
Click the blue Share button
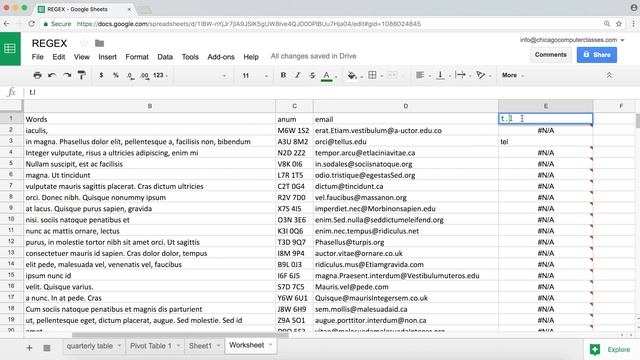coord(597,55)
